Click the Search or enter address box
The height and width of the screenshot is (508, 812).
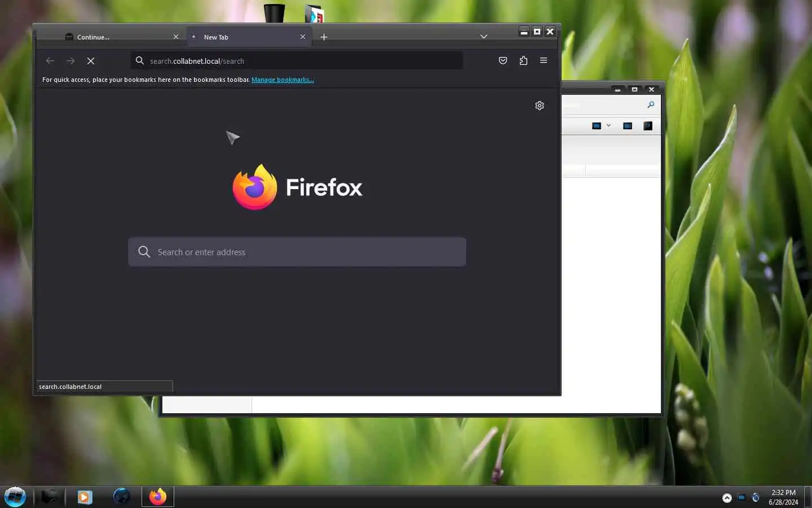click(297, 252)
